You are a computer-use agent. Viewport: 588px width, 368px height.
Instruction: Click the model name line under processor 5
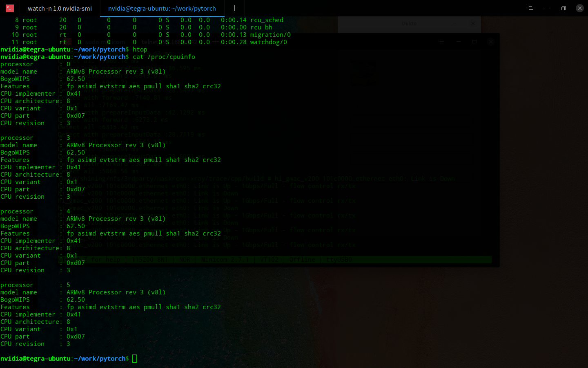click(83, 292)
